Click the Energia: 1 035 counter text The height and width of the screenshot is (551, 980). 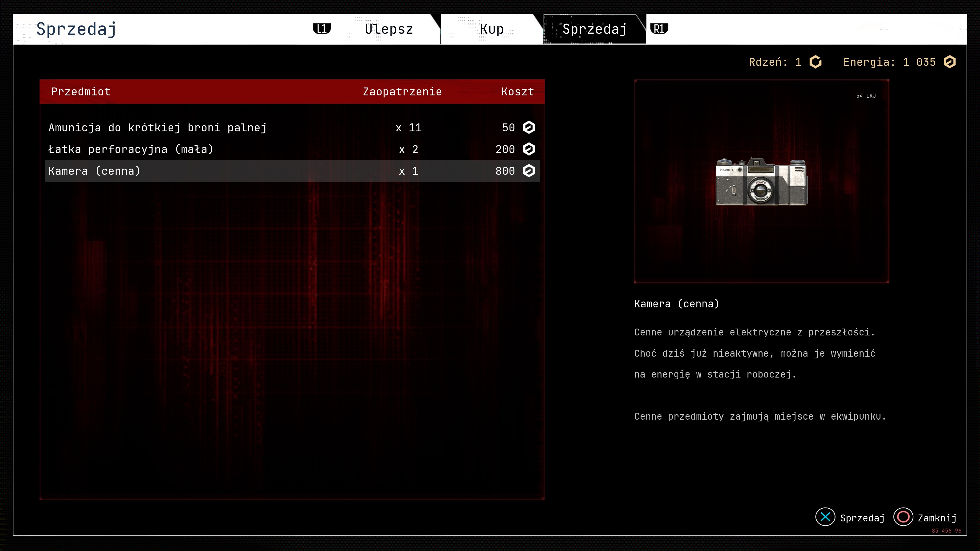pos(889,62)
